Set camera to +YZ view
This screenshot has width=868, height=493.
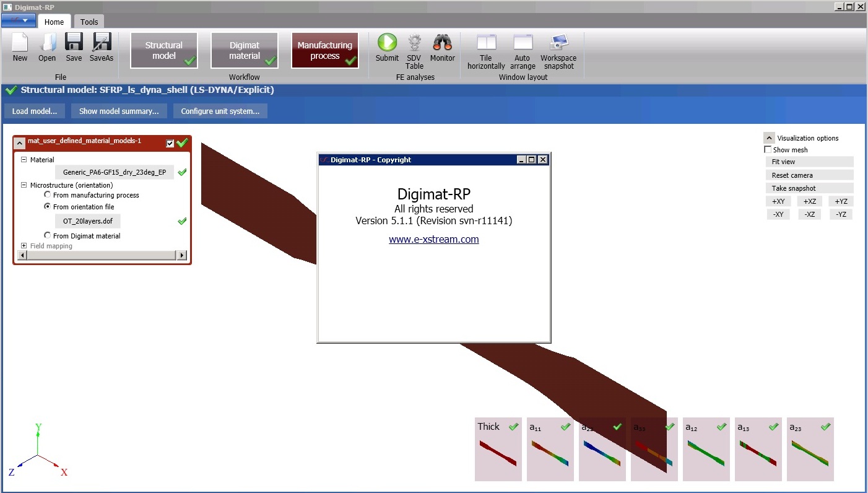[841, 201]
